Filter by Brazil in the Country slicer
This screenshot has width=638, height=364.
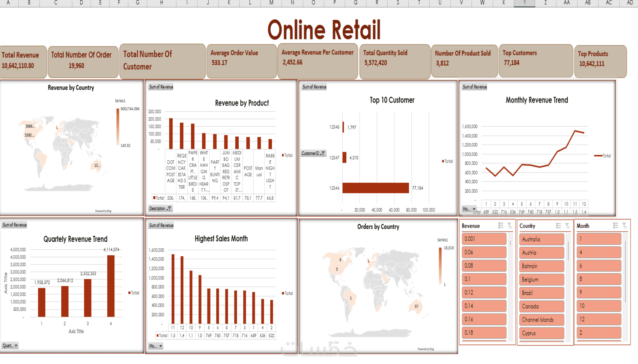coord(542,293)
